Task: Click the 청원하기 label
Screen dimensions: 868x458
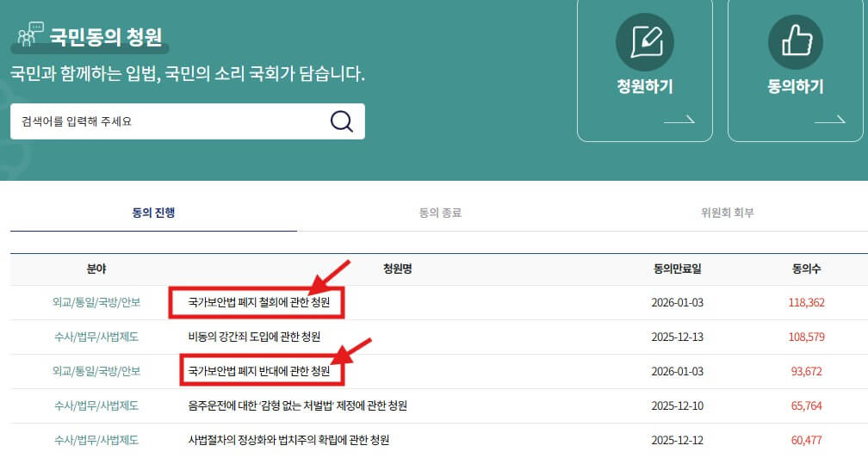Action: pyautogui.click(x=645, y=86)
